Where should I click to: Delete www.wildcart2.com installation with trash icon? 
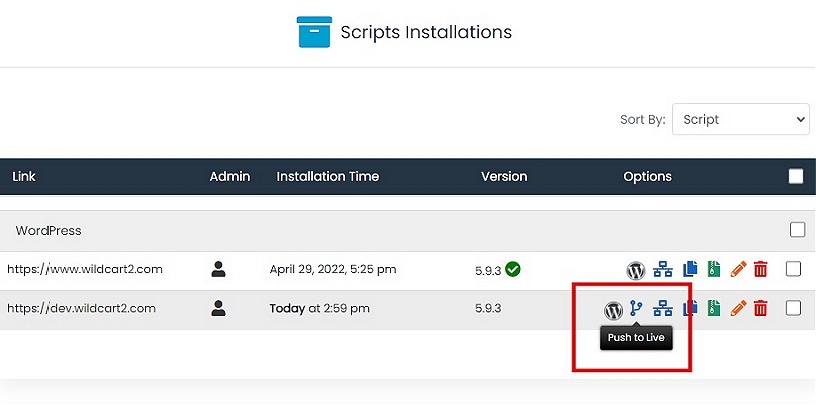[761, 270]
